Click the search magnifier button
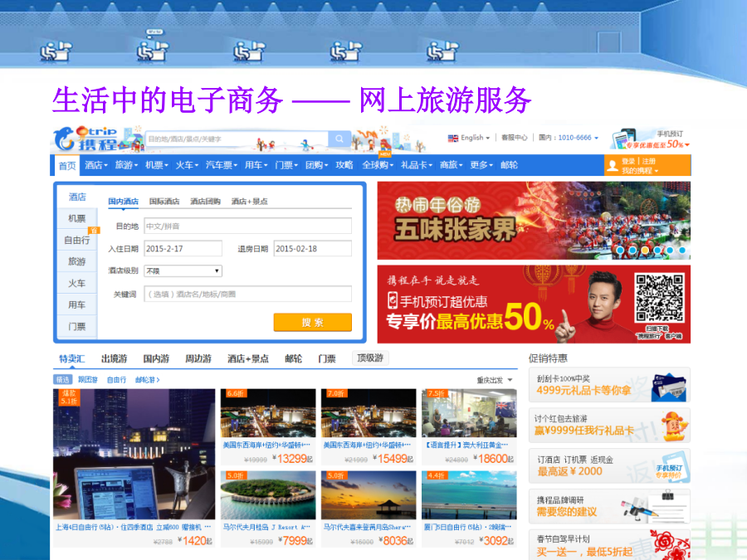Screen dimensions: 747x560 (339, 139)
